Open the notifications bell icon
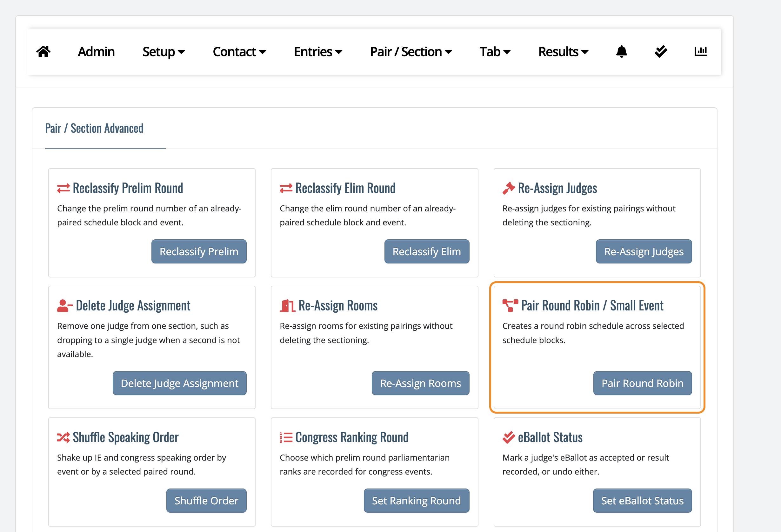This screenshot has width=781, height=532. pos(621,51)
